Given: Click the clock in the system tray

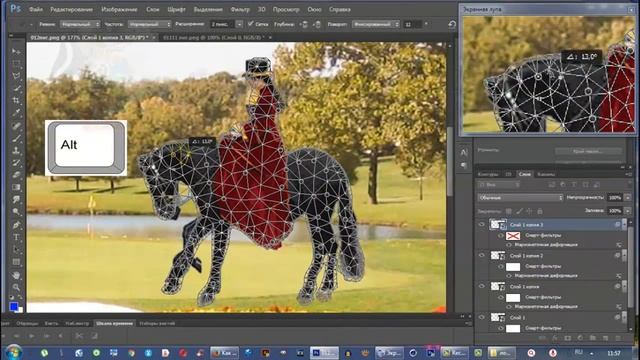Looking at the screenshot, I should (614, 353).
